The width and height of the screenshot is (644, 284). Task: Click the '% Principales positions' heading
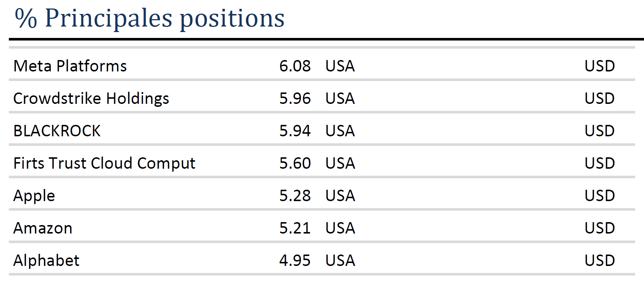coord(149,18)
